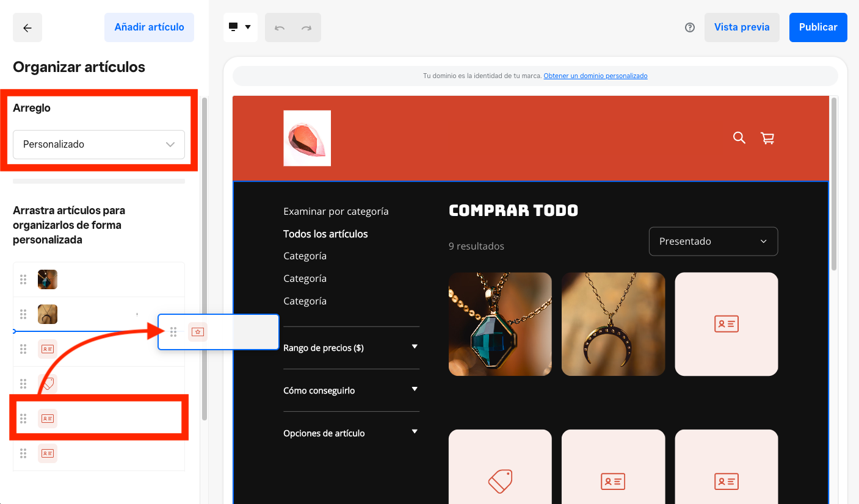
Task: Open the device view selector dropdown
Action: tap(241, 27)
